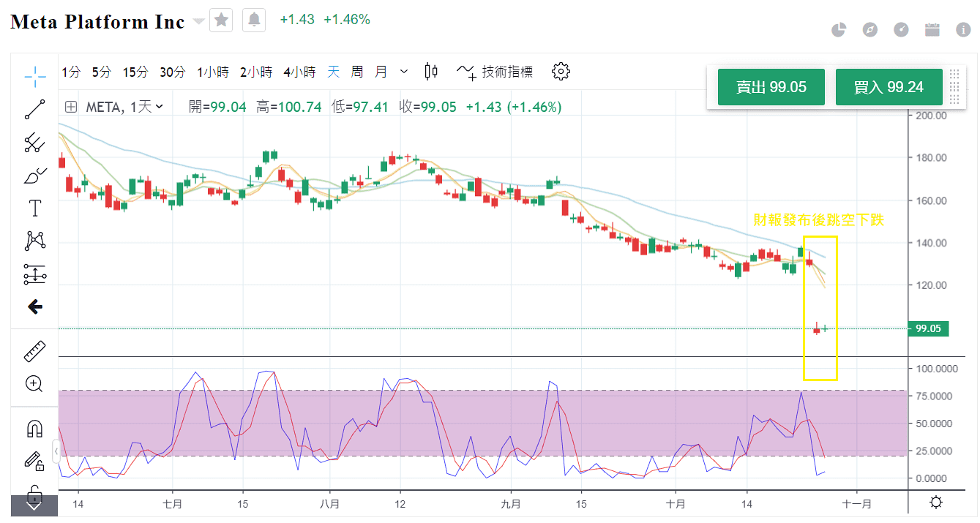
Task: Select the 周 weekly timeframe
Action: pos(356,72)
